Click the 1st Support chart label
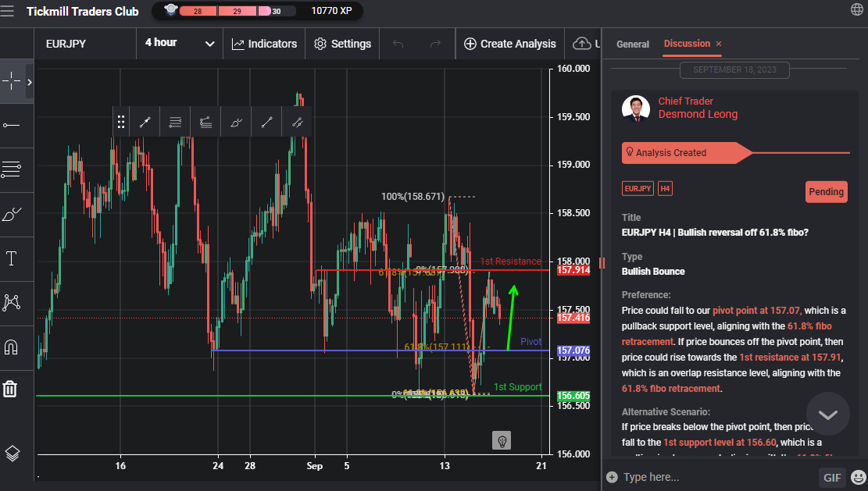The height and width of the screenshot is (491, 868). click(x=517, y=387)
